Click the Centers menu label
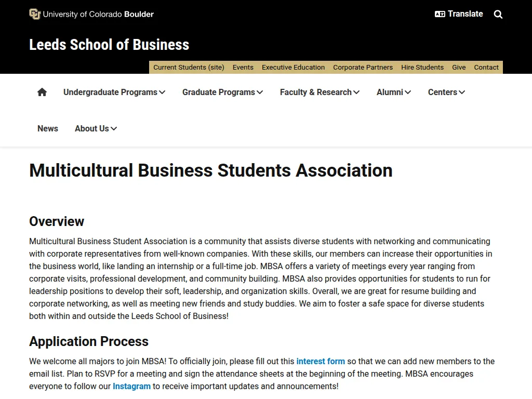Screen dimensions: 532x399 pos(443,92)
